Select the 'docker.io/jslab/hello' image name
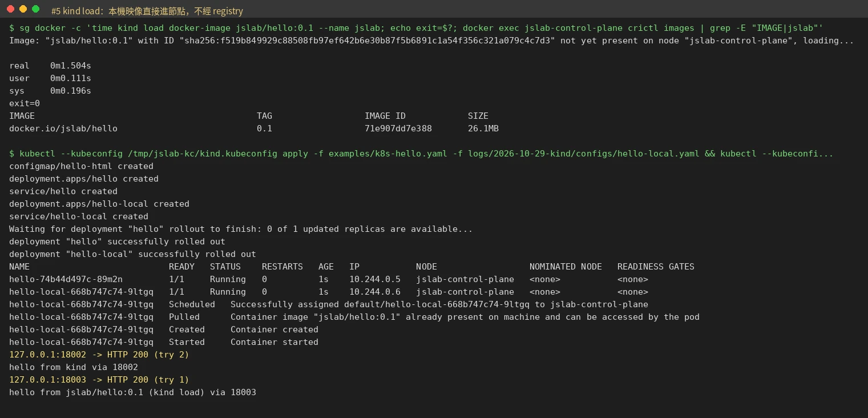Image resolution: width=868 pixels, height=418 pixels. click(63, 128)
